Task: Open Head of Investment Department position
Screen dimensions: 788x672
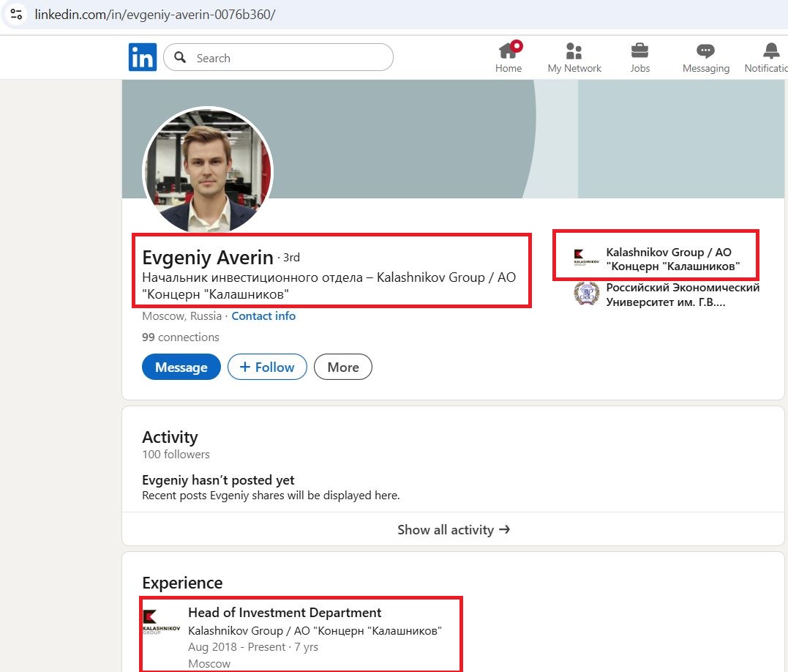Action: [285, 613]
